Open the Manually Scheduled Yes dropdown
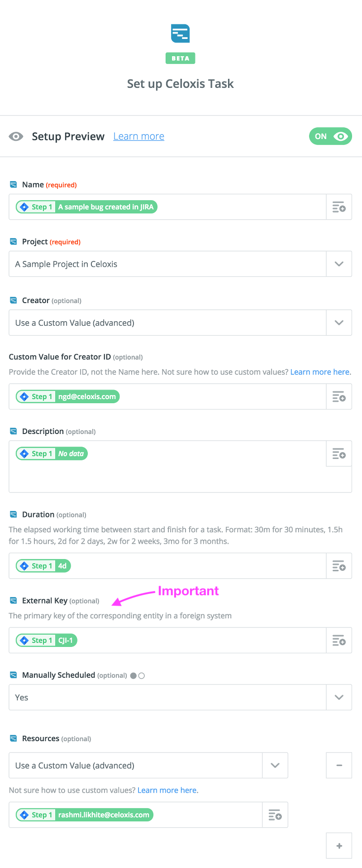Viewport: 362px width, 868px height. click(339, 697)
